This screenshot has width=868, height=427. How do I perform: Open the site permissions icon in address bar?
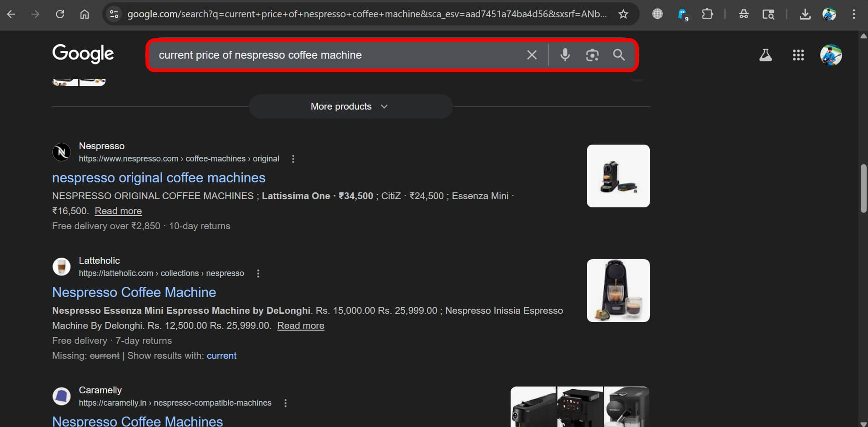114,14
